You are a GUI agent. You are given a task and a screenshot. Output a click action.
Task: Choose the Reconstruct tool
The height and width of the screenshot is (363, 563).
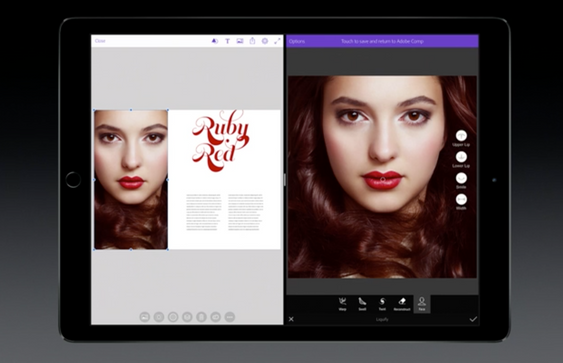click(x=402, y=304)
